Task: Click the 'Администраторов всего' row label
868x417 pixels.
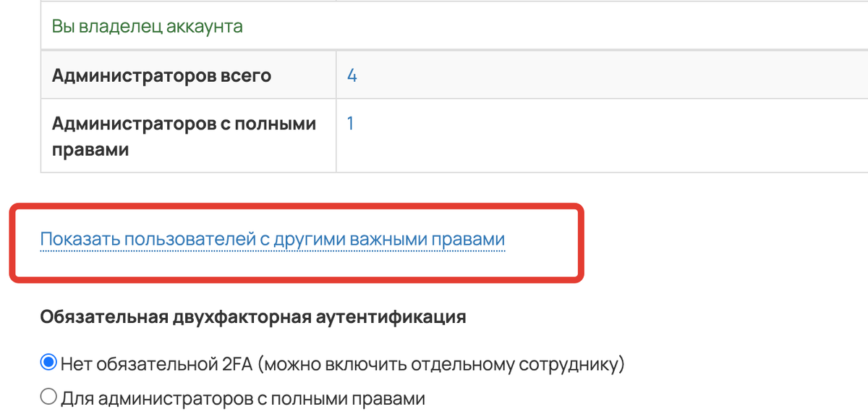Action: pyautogui.click(x=161, y=75)
